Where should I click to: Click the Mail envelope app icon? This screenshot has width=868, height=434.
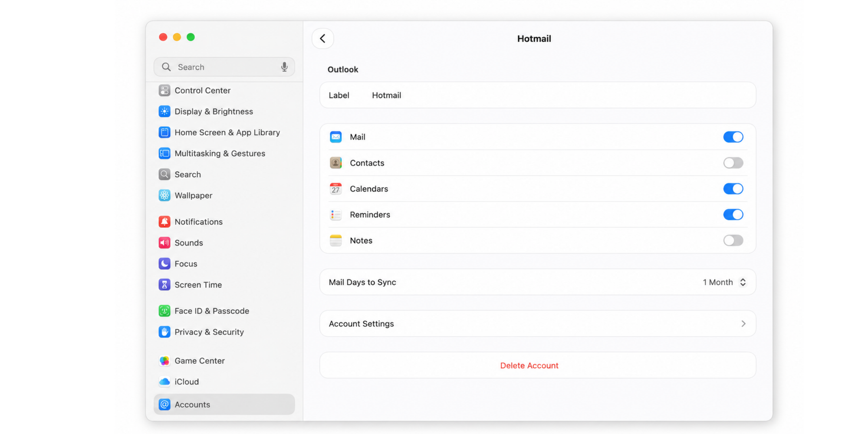[x=335, y=137]
